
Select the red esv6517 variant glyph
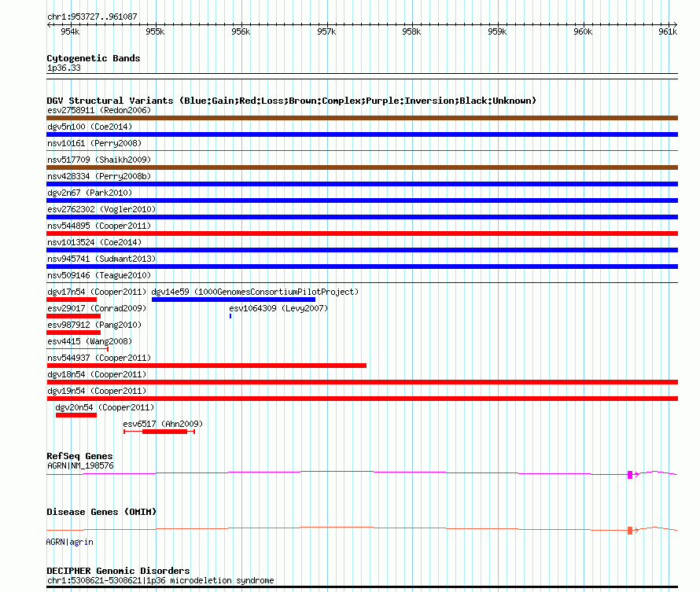(160, 432)
